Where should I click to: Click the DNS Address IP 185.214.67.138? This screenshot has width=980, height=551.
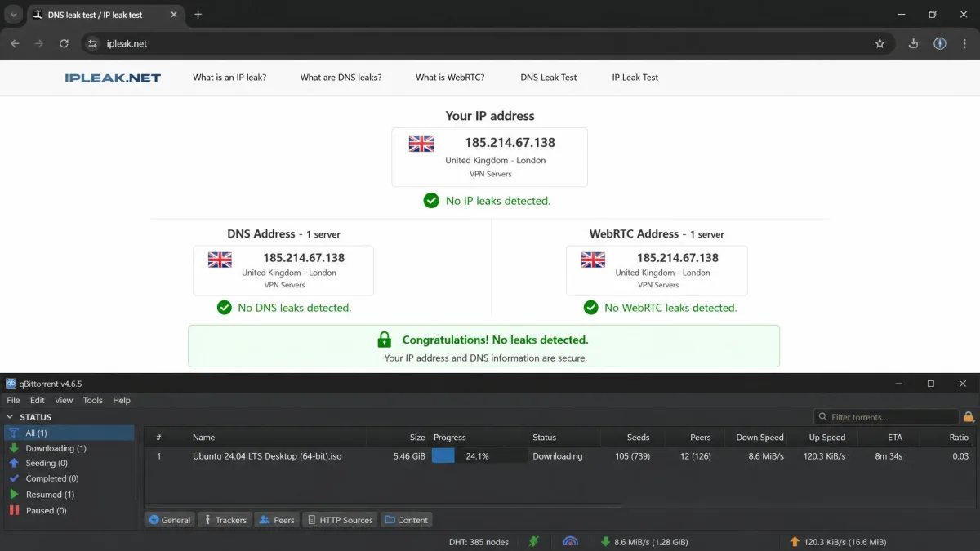[x=304, y=257]
